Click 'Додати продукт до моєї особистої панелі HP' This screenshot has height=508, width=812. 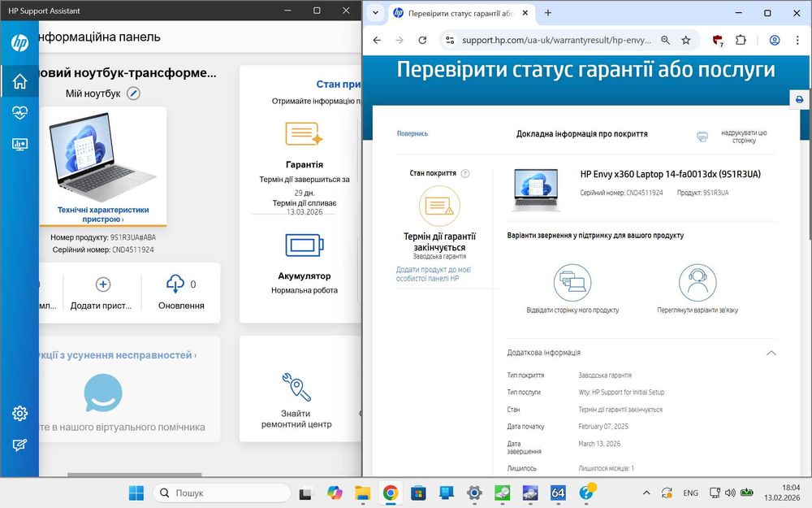point(434,274)
